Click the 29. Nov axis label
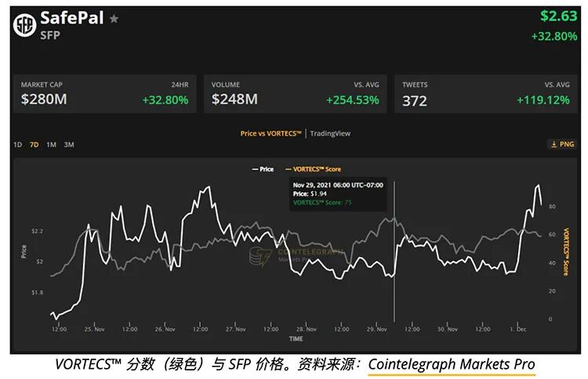Screen dimensions: 588x379 [377, 329]
